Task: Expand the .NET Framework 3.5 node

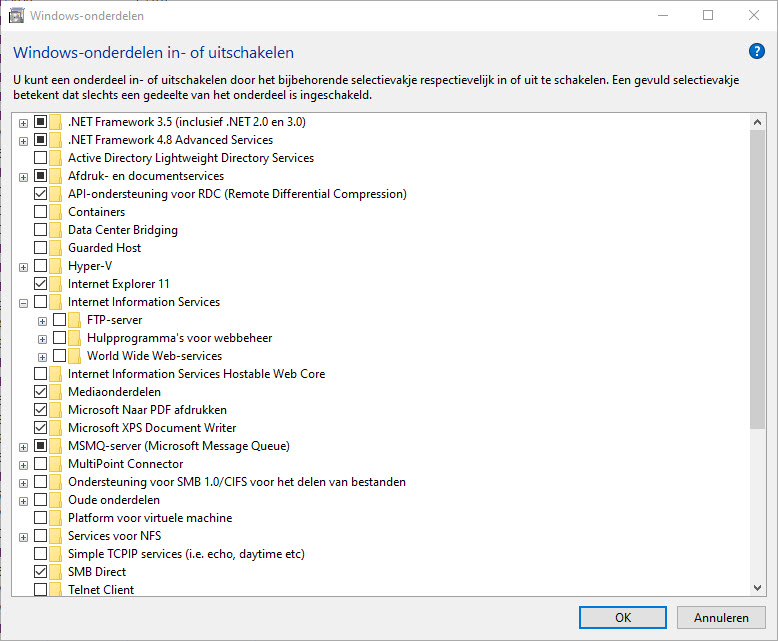Action: click(23, 122)
